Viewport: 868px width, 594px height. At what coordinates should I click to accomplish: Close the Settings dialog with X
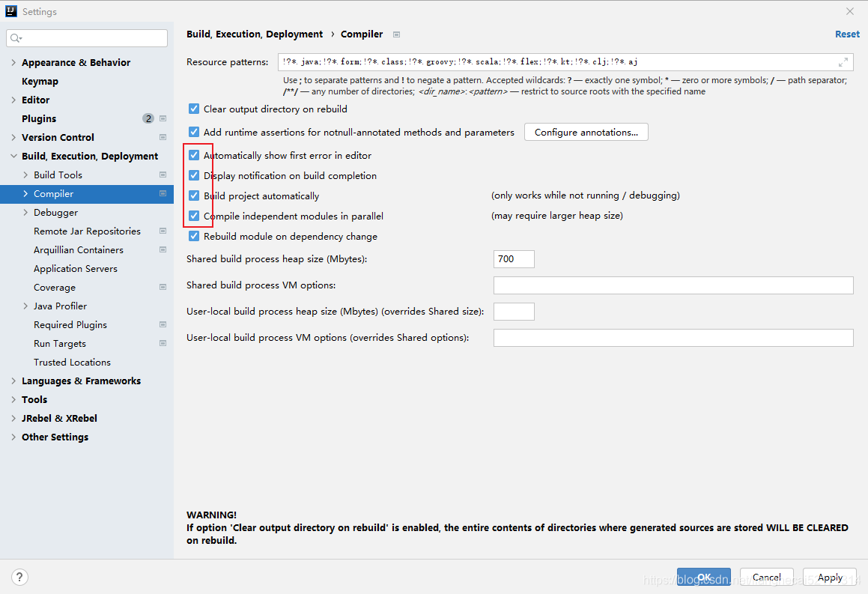pos(850,11)
